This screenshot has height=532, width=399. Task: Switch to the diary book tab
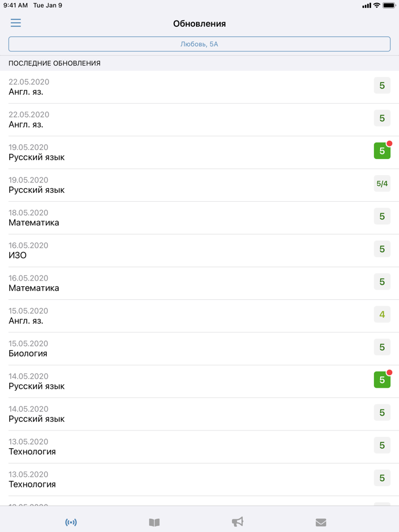(154, 522)
